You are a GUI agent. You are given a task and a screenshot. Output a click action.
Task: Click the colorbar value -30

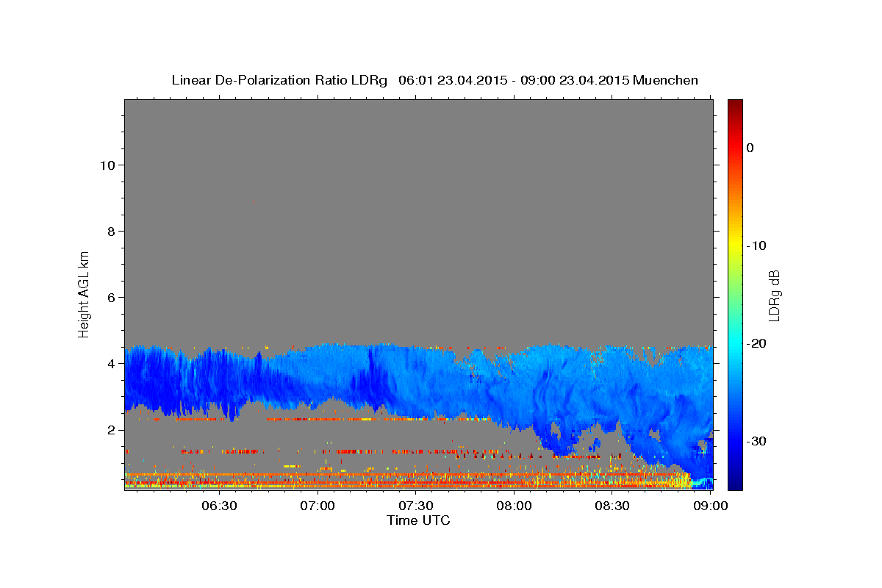756,441
